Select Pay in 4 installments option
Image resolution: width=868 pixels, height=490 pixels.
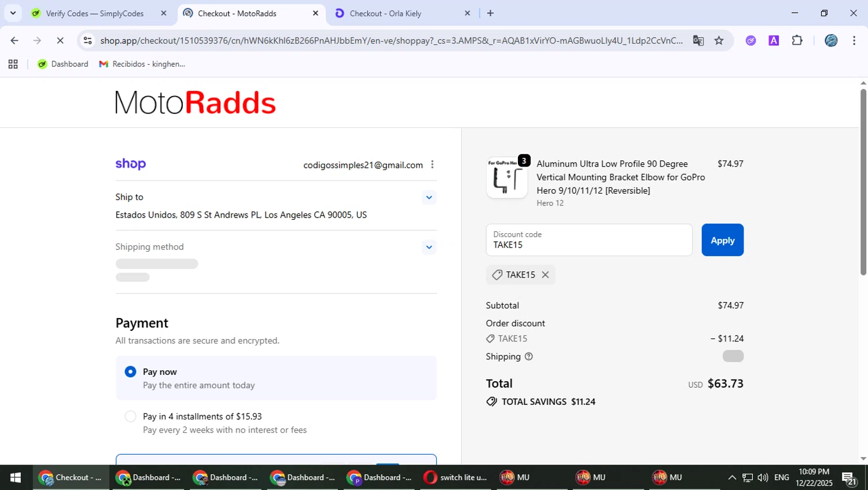click(131, 417)
